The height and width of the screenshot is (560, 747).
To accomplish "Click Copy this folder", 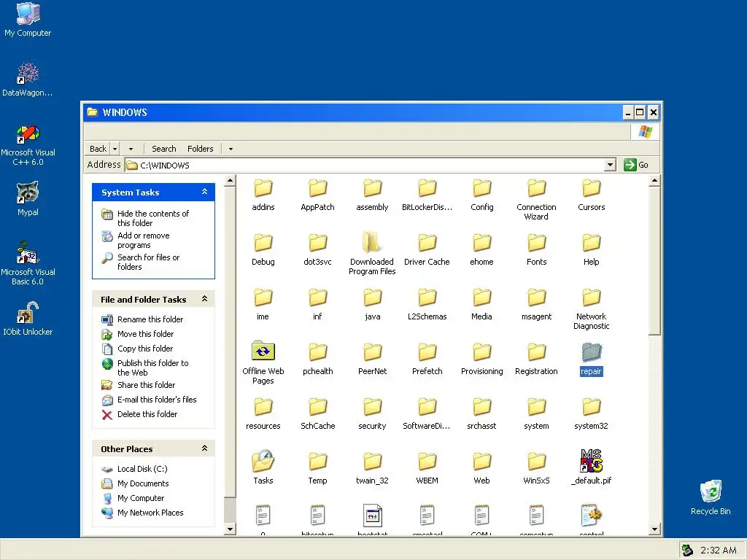I will (x=145, y=349).
